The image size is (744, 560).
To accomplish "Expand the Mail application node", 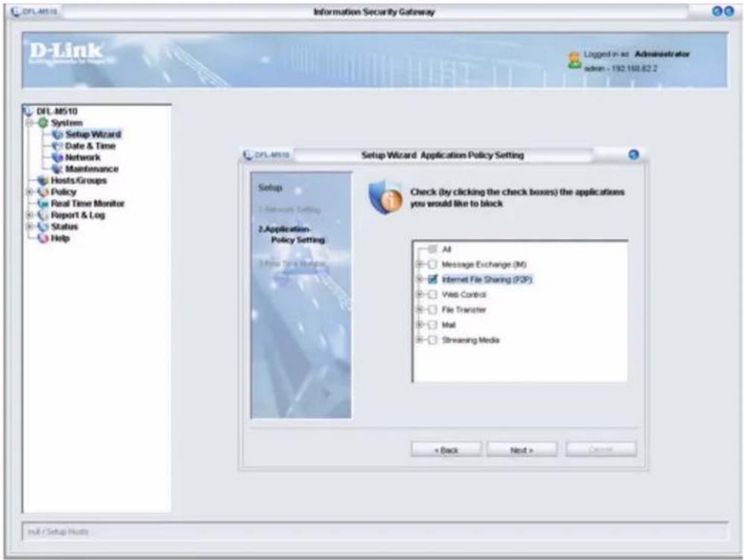I will [x=420, y=325].
